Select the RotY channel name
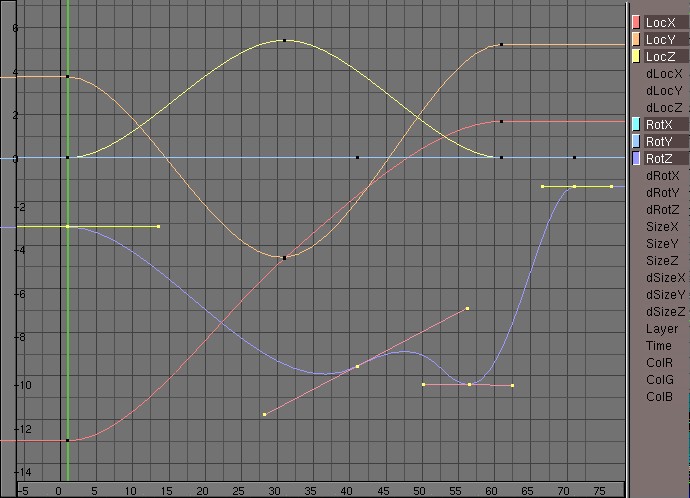 (x=660, y=142)
